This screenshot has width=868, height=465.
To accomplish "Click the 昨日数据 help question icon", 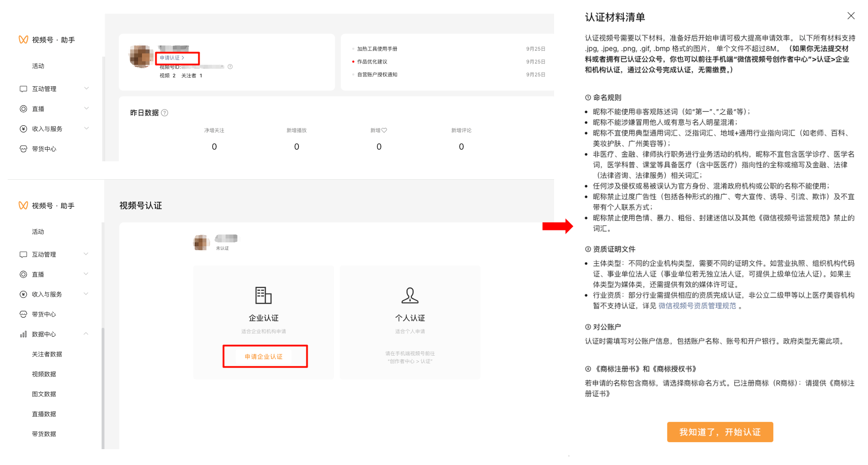I will (165, 113).
